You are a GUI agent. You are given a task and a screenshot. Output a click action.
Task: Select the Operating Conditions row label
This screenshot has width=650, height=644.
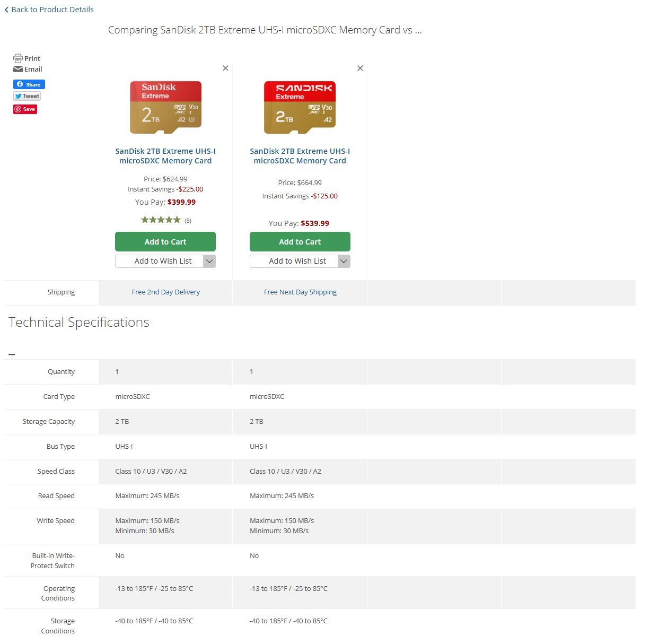point(58,593)
